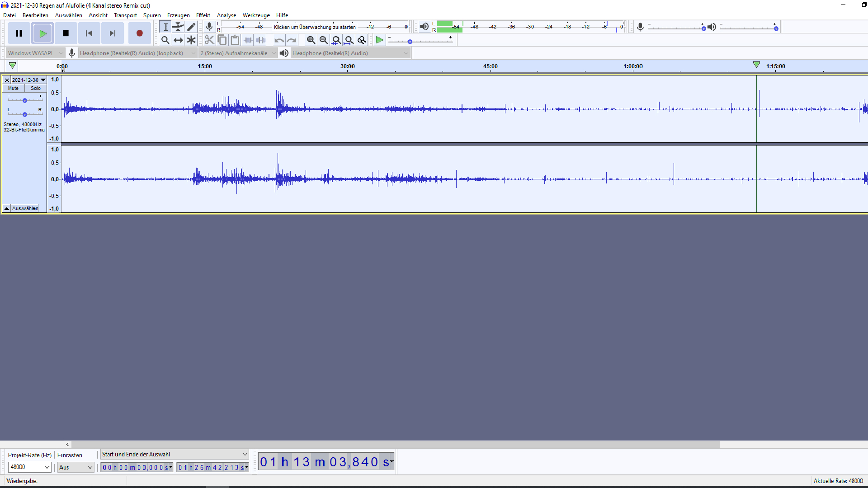Click the Undo icon

coord(279,40)
